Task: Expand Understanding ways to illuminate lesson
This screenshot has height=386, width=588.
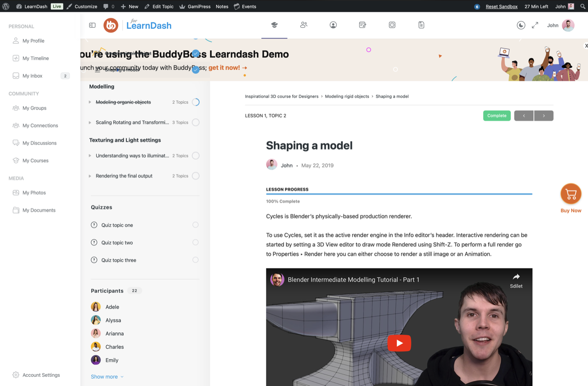Action: click(90, 156)
